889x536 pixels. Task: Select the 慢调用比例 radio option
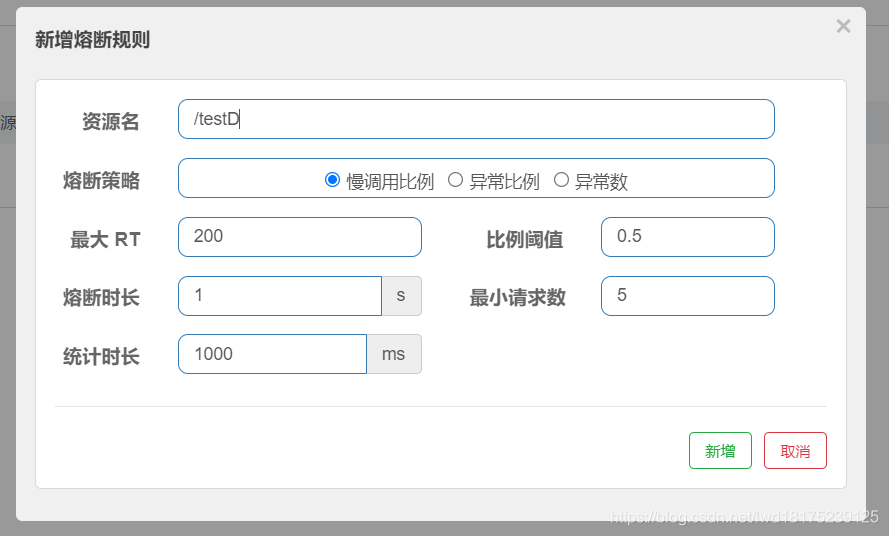point(332,180)
